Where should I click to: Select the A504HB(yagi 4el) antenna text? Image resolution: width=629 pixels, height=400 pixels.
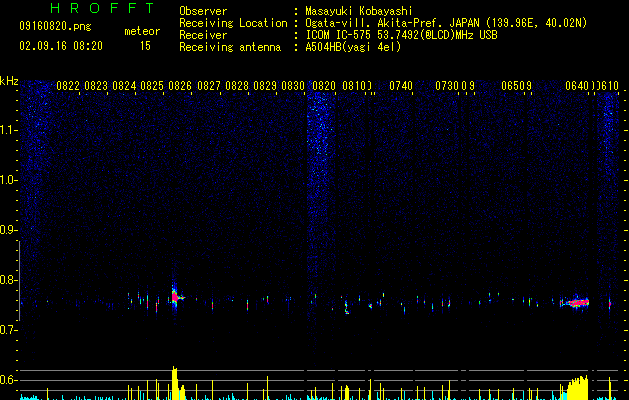(353, 47)
